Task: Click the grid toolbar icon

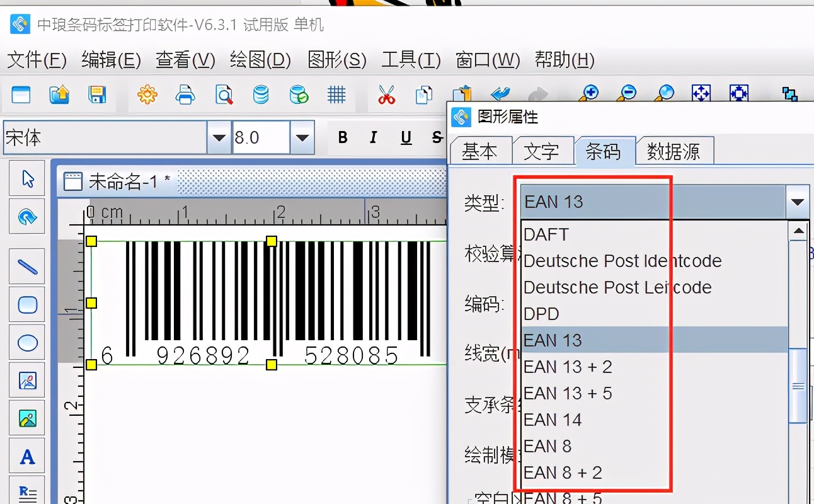Action: [x=336, y=93]
